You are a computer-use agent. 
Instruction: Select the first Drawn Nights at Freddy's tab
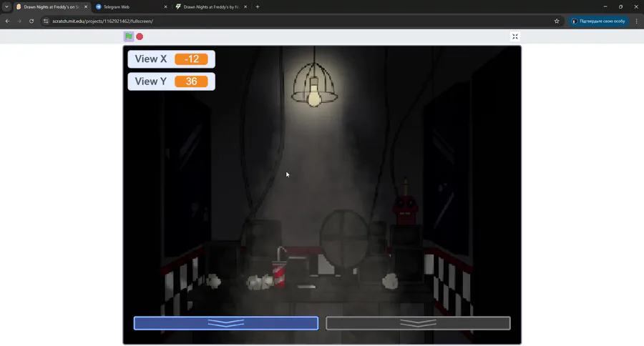52,7
